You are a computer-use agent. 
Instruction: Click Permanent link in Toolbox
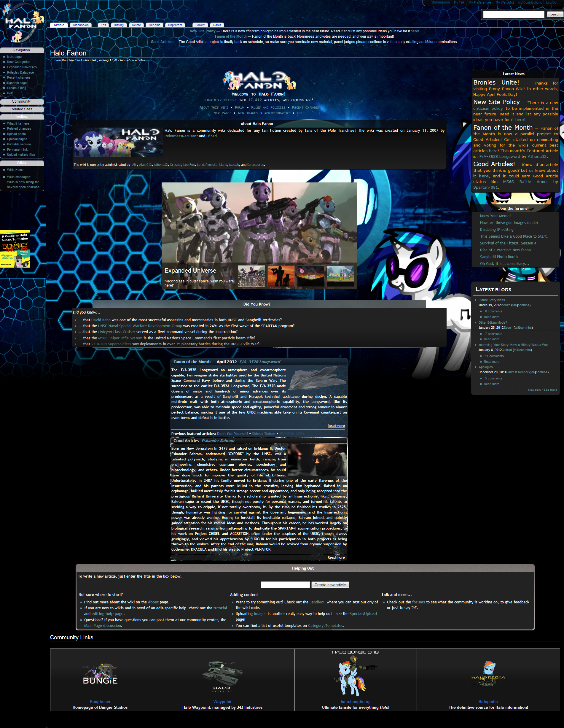click(17, 150)
